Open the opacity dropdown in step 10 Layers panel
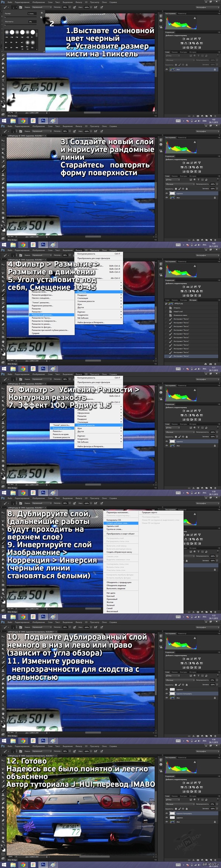221x868 pixels. pos(215,680)
